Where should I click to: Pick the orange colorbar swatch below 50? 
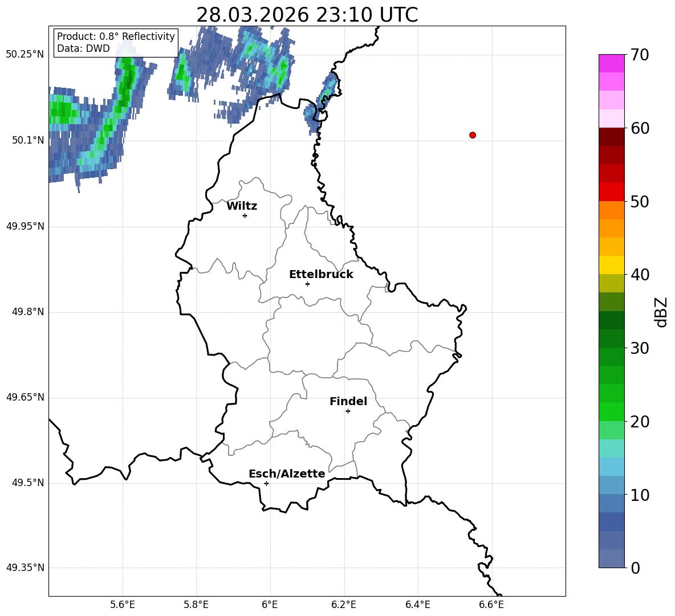[612, 210]
